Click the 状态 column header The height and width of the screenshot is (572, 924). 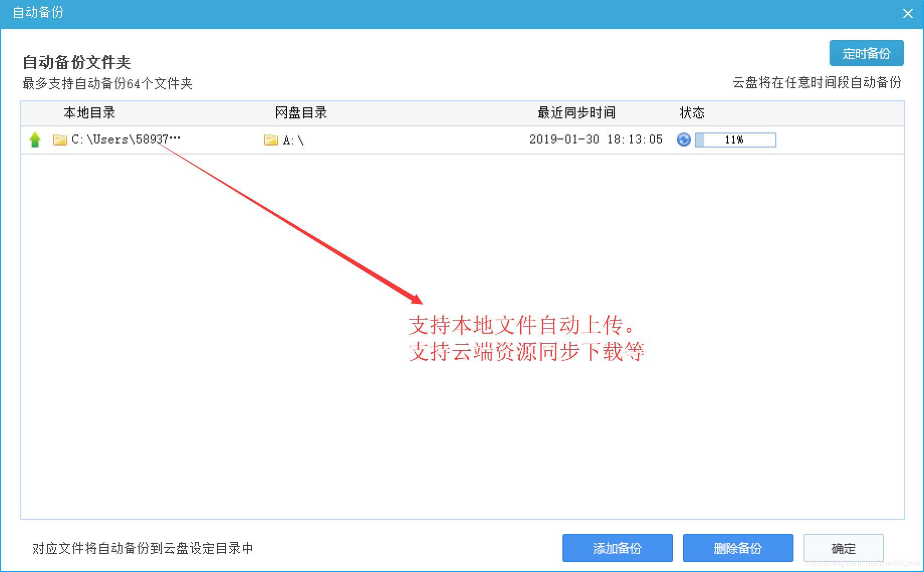pyautogui.click(x=692, y=113)
